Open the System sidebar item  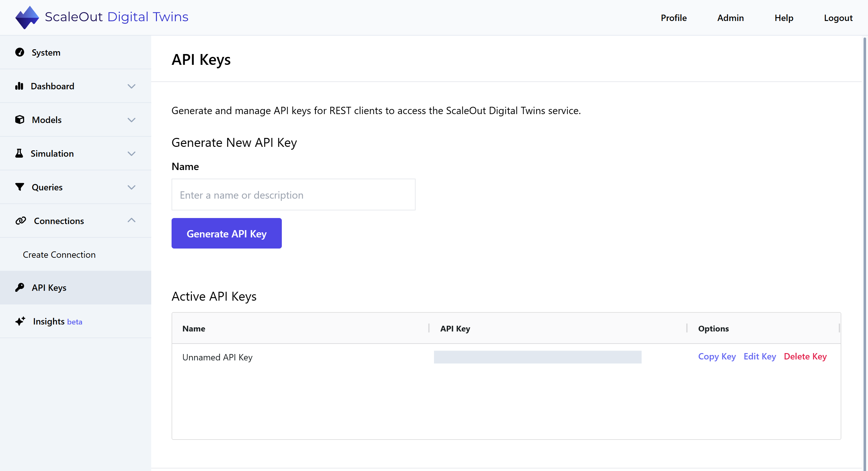pos(76,52)
